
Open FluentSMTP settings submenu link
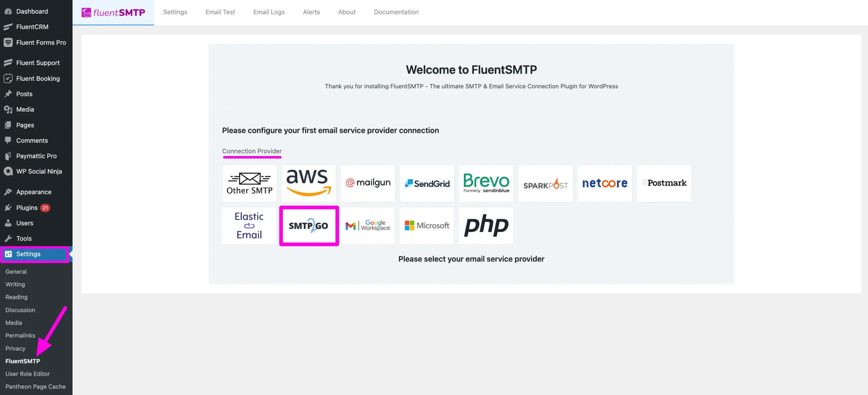click(22, 361)
